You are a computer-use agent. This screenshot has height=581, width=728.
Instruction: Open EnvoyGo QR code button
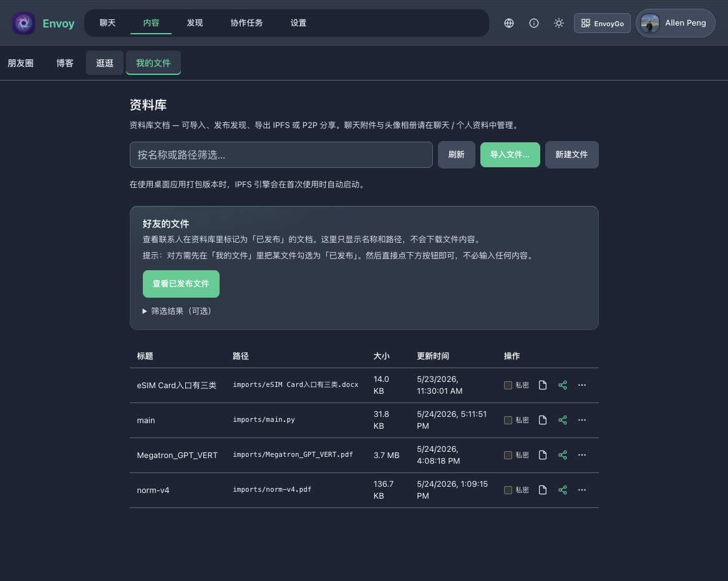(602, 23)
